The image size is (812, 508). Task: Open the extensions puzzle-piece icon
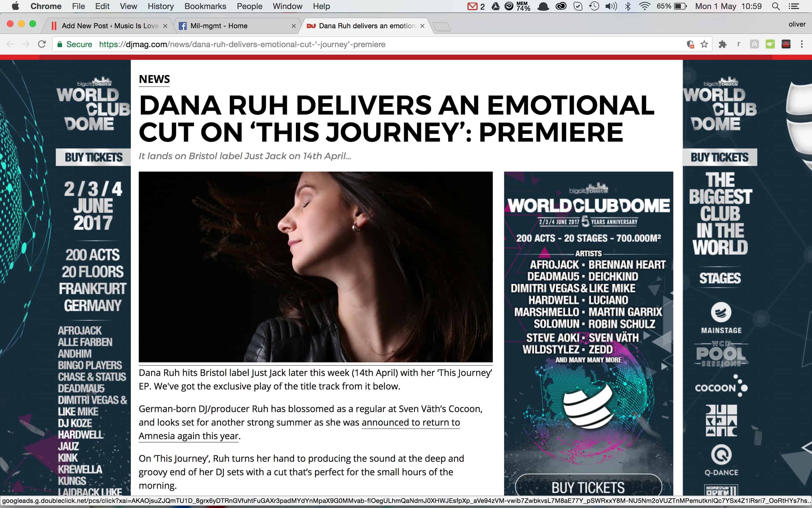point(722,44)
